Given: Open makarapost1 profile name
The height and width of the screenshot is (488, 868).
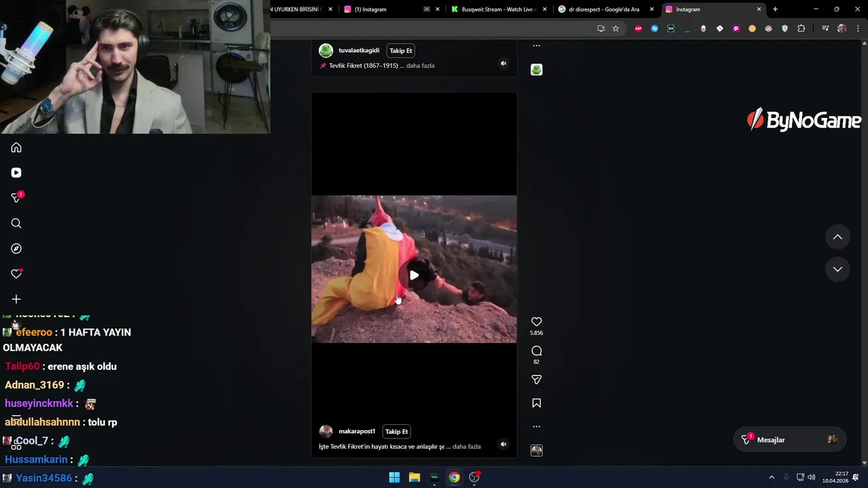Looking at the screenshot, I should pyautogui.click(x=357, y=432).
